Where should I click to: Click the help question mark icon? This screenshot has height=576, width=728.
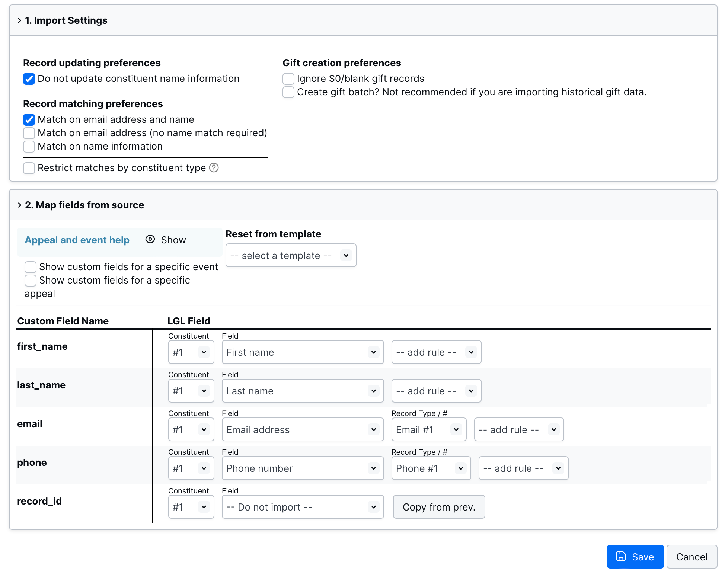click(214, 168)
